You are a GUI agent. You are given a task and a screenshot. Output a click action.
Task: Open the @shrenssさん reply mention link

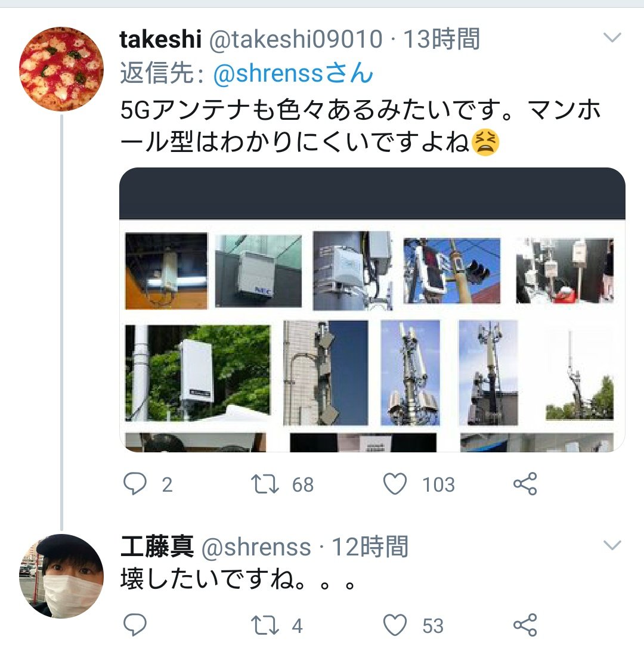(x=293, y=73)
